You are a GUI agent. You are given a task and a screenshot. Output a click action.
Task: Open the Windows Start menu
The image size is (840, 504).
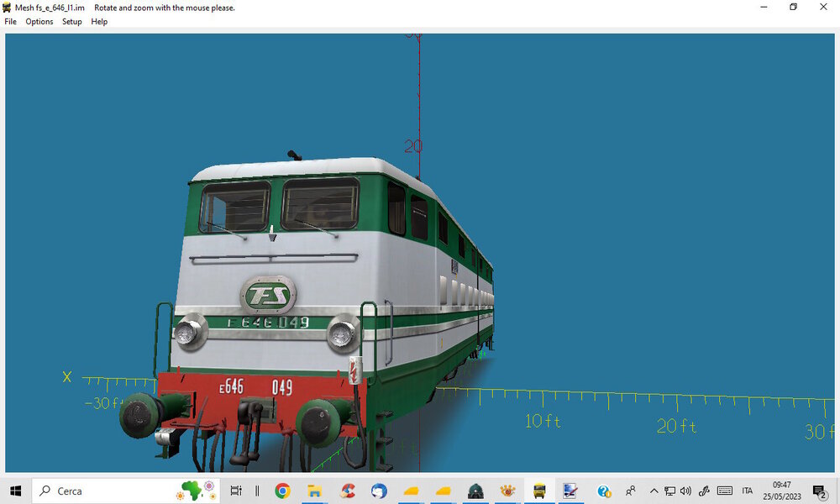click(x=15, y=491)
